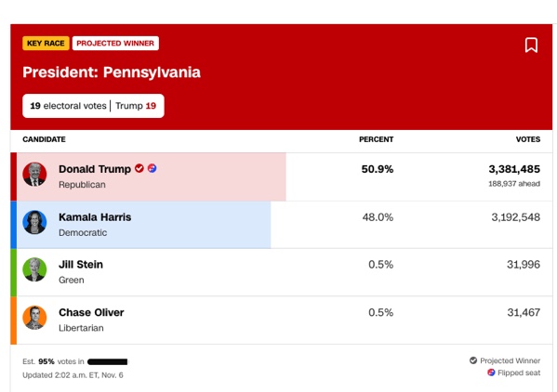Click the PERCENT column header

coord(377,139)
